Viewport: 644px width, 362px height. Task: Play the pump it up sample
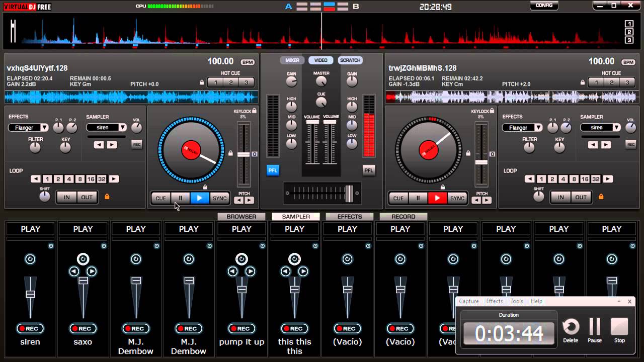click(x=242, y=229)
